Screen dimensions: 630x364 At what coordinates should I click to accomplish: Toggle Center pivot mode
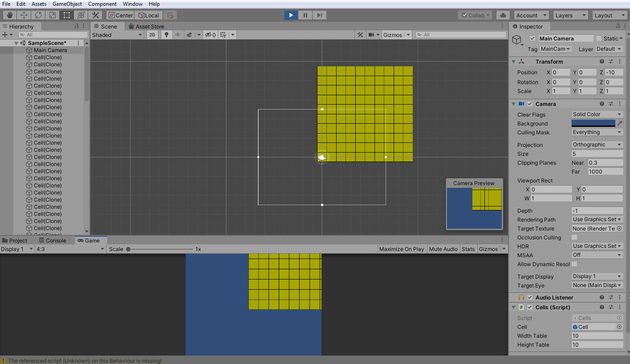coord(120,15)
